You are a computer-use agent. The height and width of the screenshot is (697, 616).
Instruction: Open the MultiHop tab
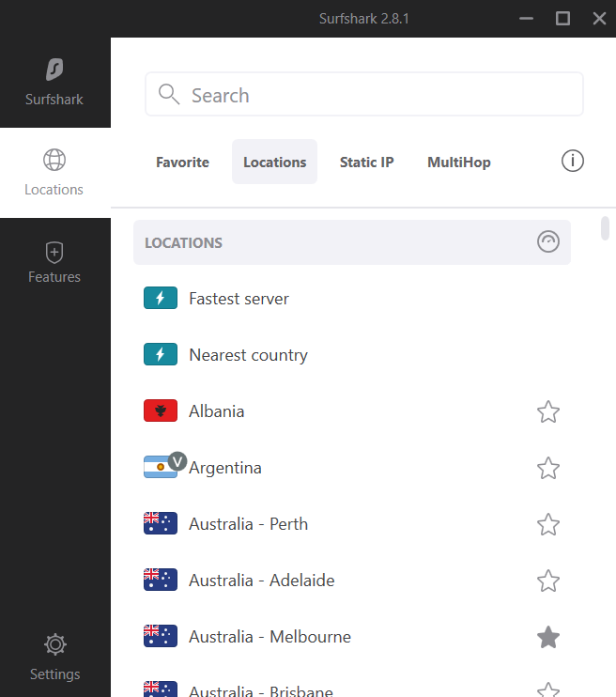[x=459, y=162]
